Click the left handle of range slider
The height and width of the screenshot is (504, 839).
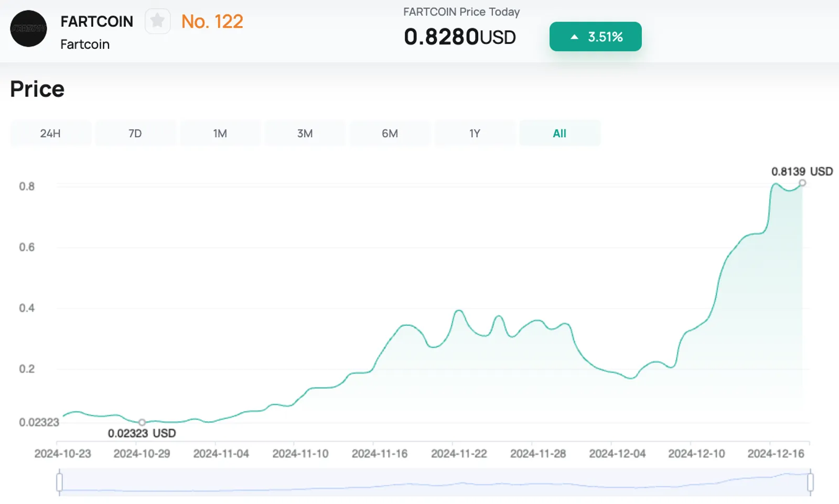(x=59, y=482)
